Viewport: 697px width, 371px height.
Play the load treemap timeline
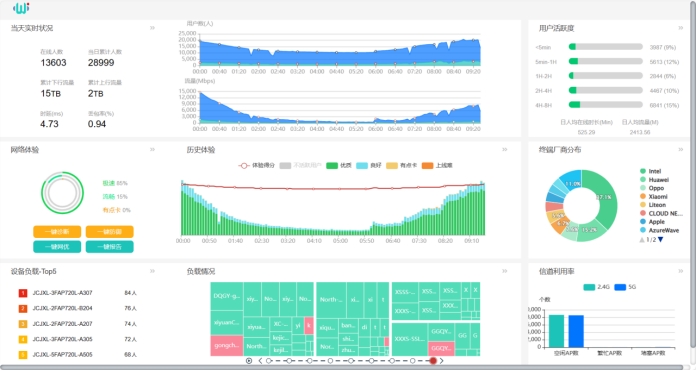coord(249,361)
